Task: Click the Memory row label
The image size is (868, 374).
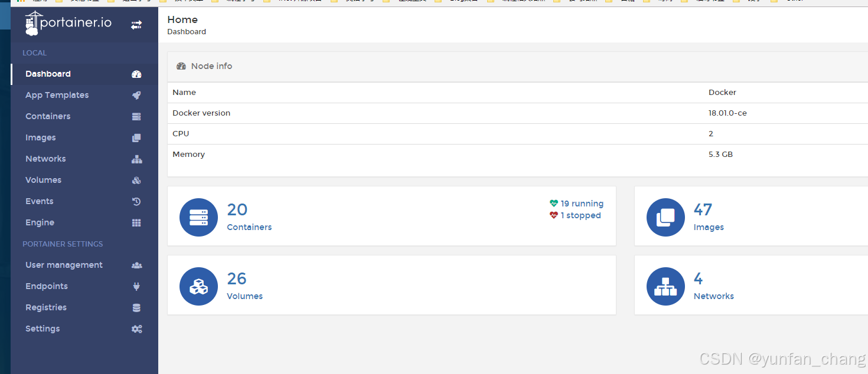Action: tap(188, 154)
